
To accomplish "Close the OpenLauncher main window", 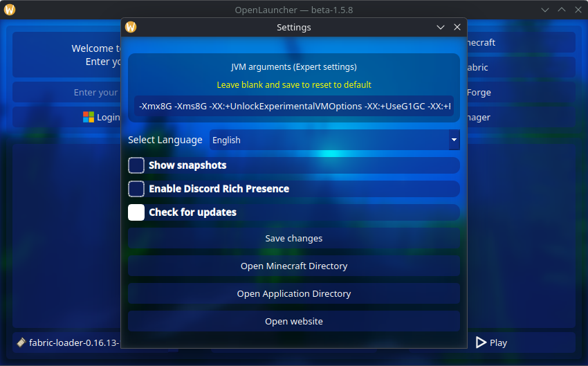I will point(578,10).
